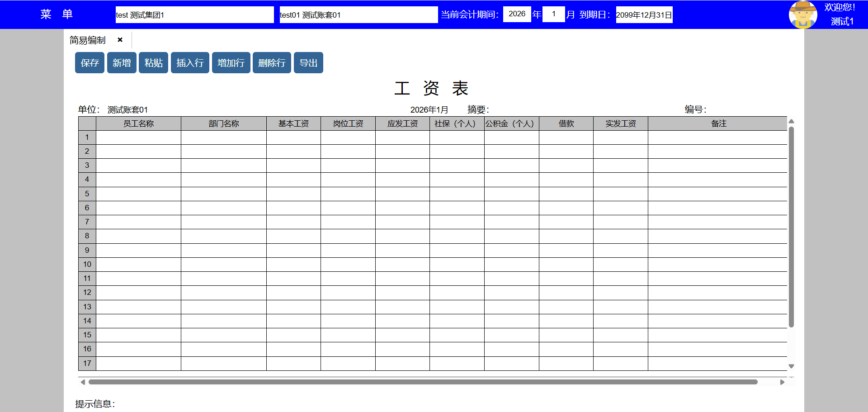868x412 pixels.
Task: Add a row using 增加行
Action: click(231, 63)
